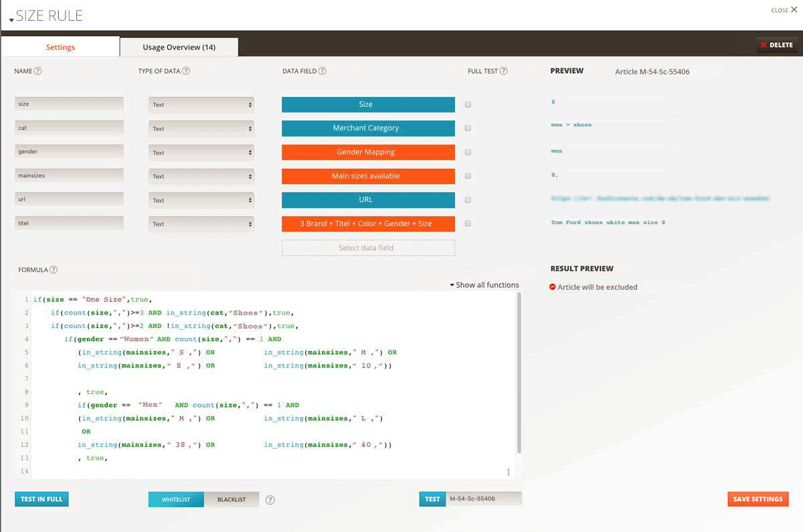
Task: Check full test box for Gender Mapping
Action: (468, 153)
